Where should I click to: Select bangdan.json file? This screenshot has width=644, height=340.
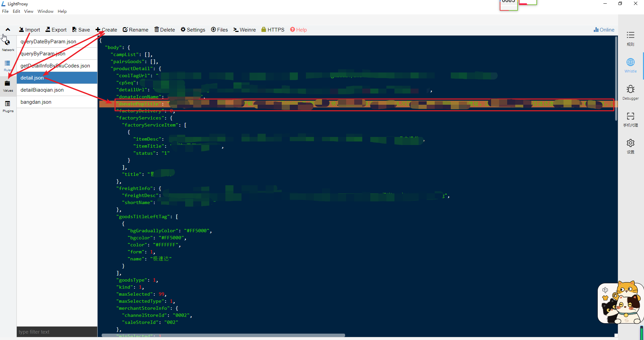coord(57,102)
